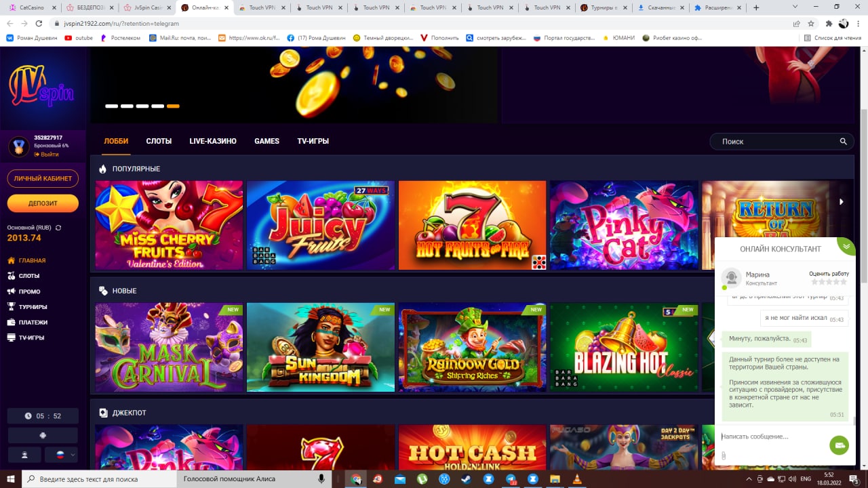Refresh the main RUB balance
The image size is (868, 488).
(58, 228)
